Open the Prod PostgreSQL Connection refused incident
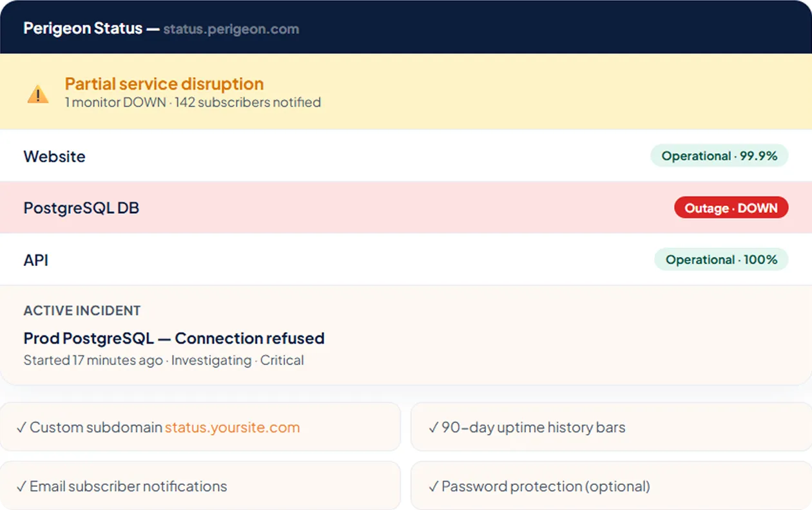The width and height of the screenshot is (812, 510). click(174, 338)
